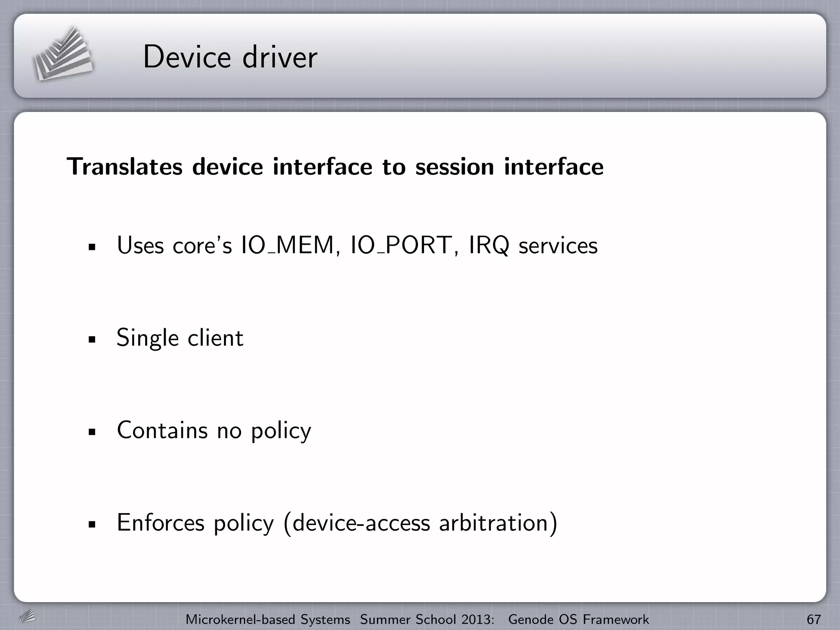This screenshot has width=840, height=630.
Task: Click 'Summer School 2013:' in the footer
Action: point(427,619)
